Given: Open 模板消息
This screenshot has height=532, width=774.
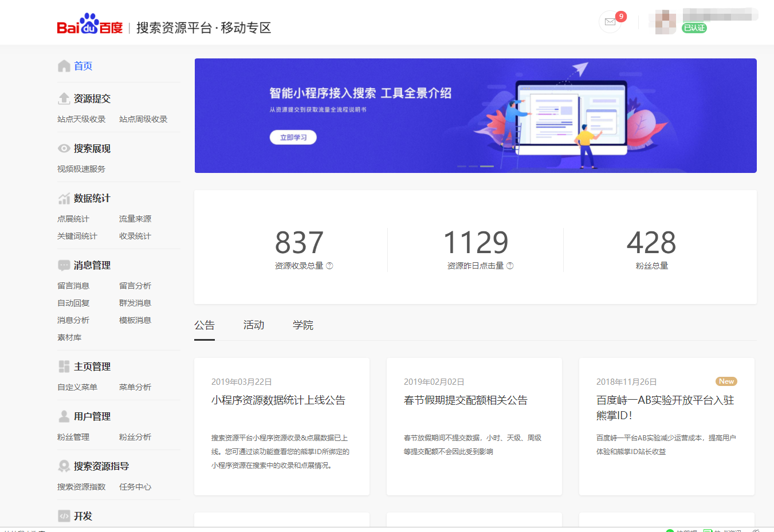Looking at the screenshot, I should click(x=135, y=320).
